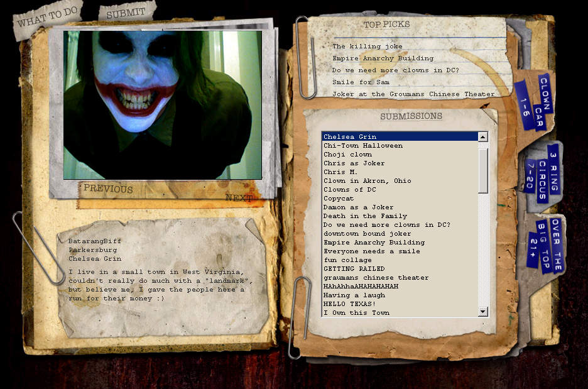
Task: Click the BatarangBiff username in the note
Action: [94, 241]
